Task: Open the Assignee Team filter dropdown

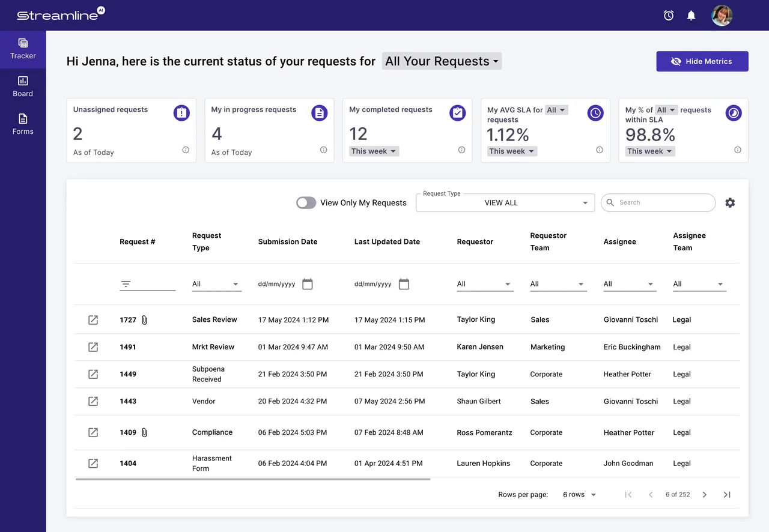Action: click(699, 284)
